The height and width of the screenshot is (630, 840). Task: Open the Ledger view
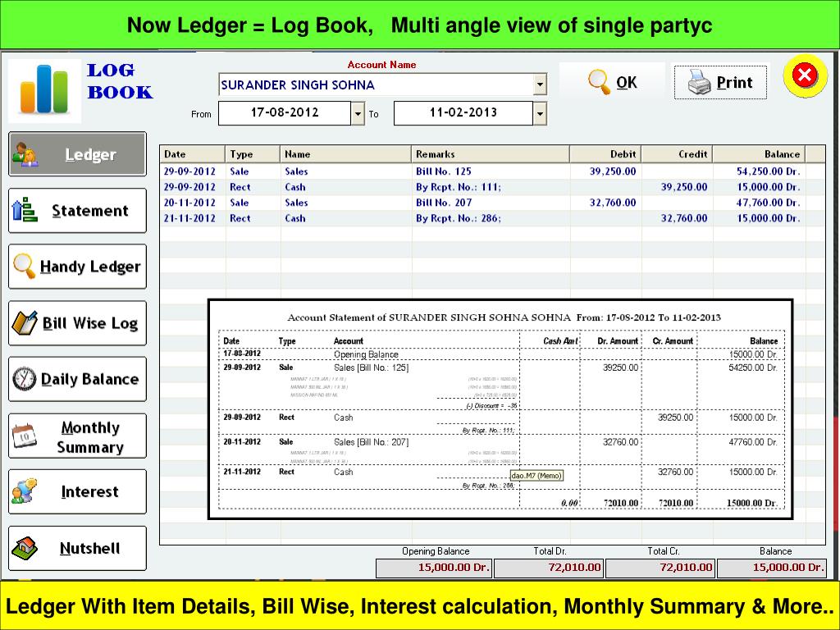[77, 154]
